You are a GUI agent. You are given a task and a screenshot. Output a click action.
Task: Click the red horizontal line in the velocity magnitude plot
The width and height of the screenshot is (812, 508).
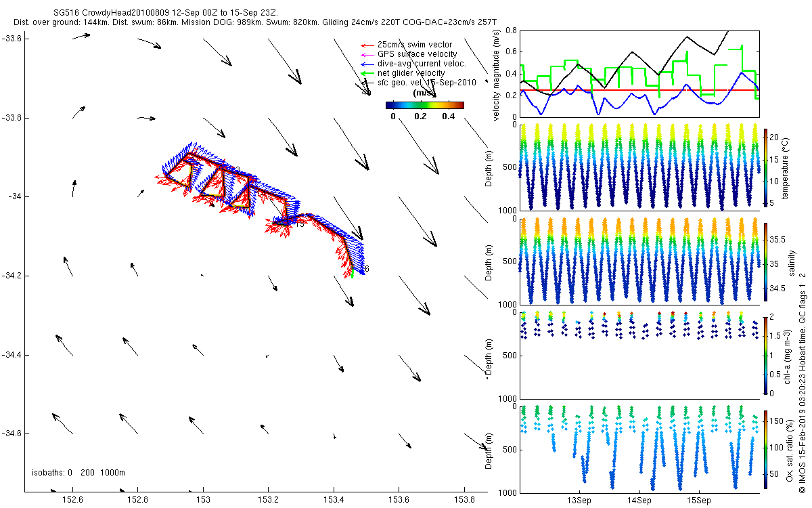(639, 89)
